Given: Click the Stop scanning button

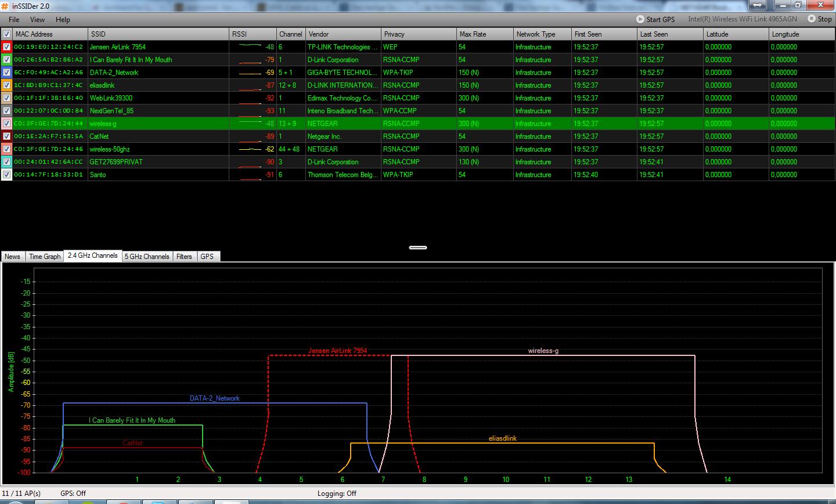Looking at the screenshot, I should [820, 19].
